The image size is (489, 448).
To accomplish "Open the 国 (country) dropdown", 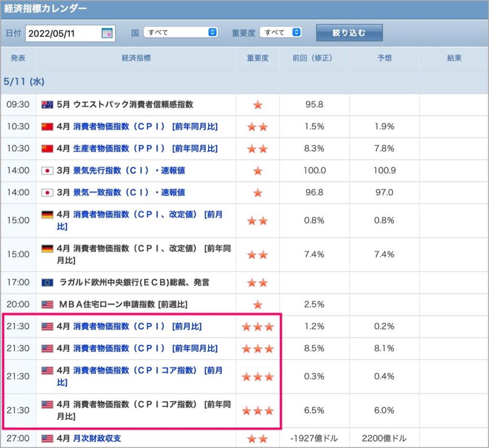I will point(181,32).
